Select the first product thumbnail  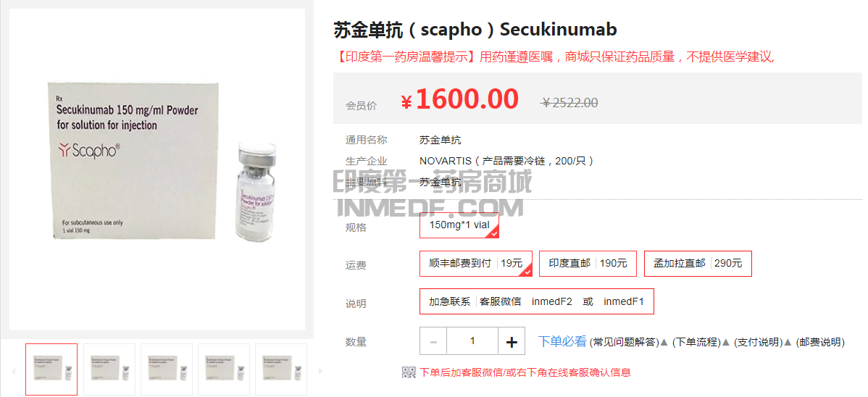coord(51,369)
